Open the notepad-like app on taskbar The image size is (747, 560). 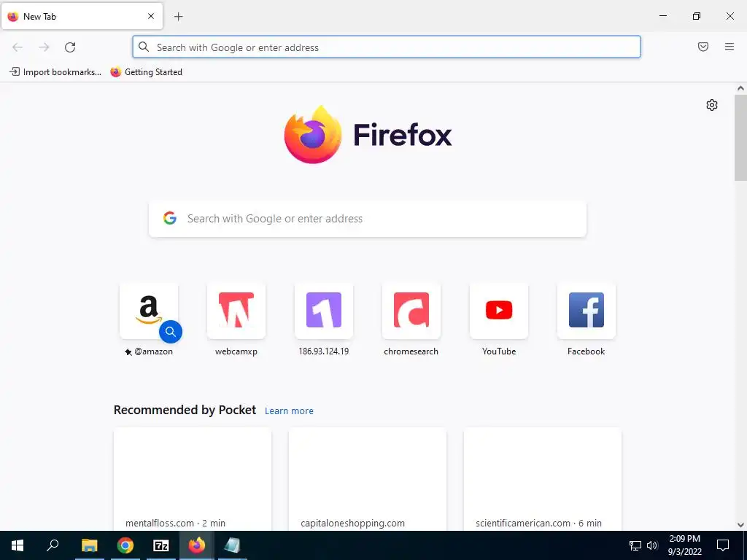click(232, 545)
